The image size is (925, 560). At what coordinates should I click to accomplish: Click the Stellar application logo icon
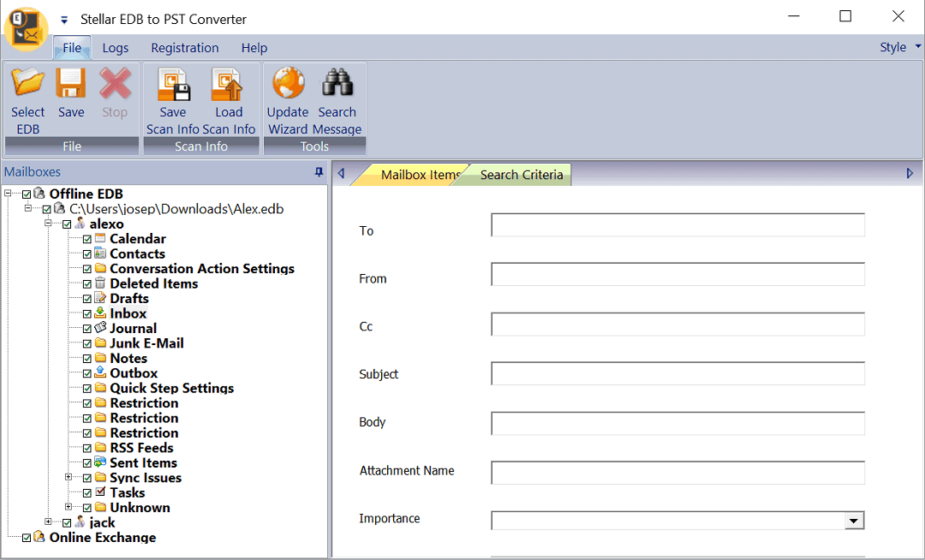25,29
